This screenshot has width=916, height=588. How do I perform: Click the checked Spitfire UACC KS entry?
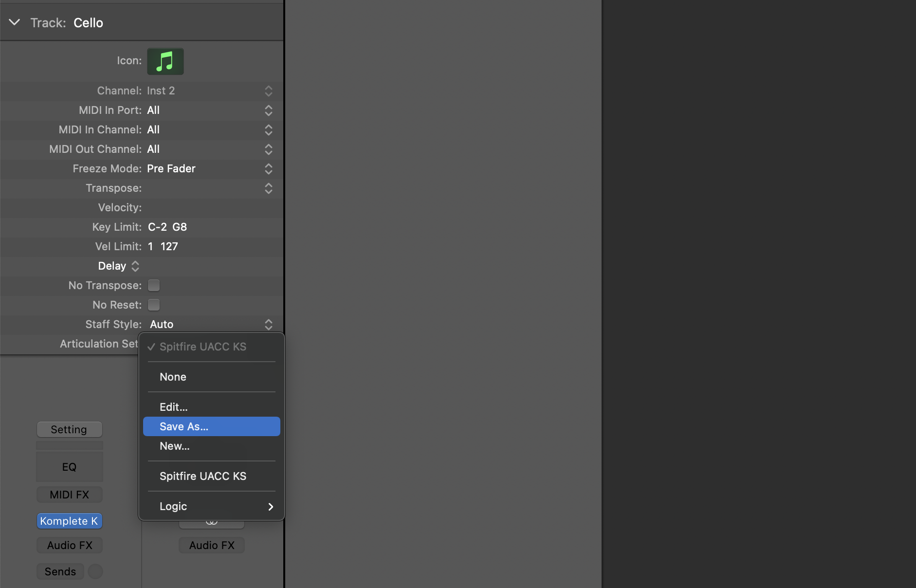tap(212, 347)
